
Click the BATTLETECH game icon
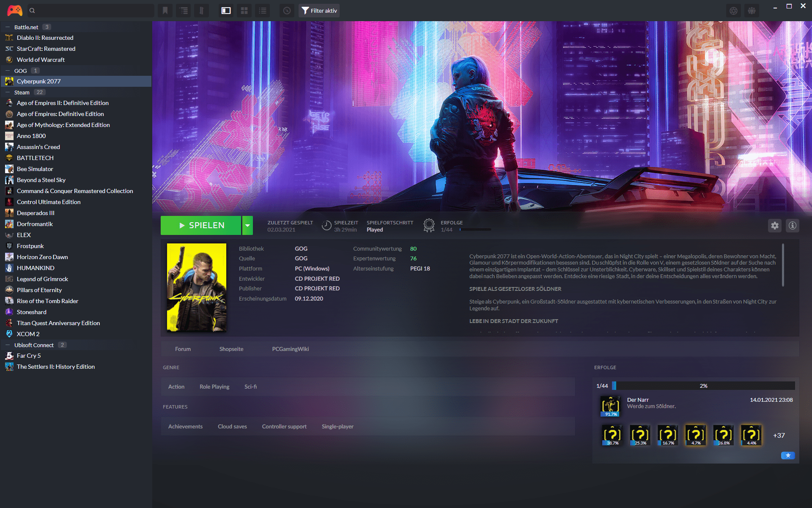pos(9,158)
